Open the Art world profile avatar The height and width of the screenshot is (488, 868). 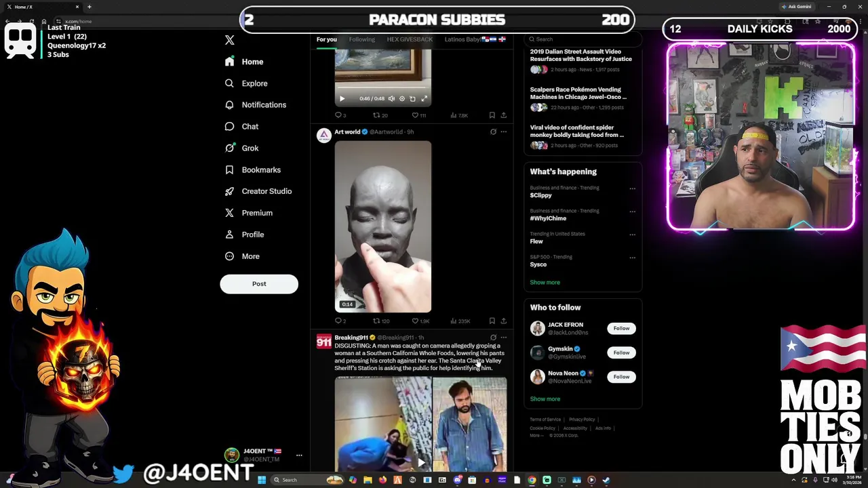pyautogui.click(x=323, y=136)
